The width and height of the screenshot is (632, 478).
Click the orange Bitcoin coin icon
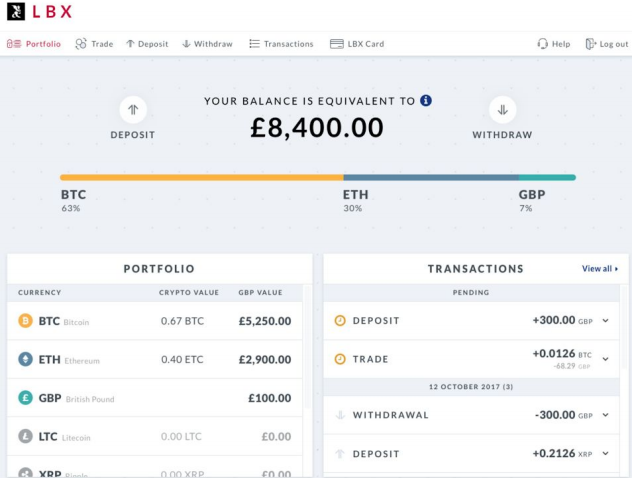click(x=25, y=321)
